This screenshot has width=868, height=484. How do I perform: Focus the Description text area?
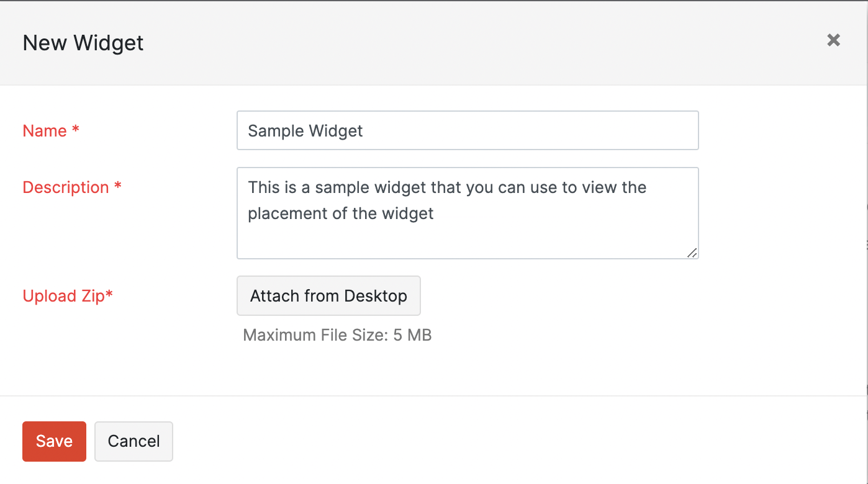pos(467,233)
